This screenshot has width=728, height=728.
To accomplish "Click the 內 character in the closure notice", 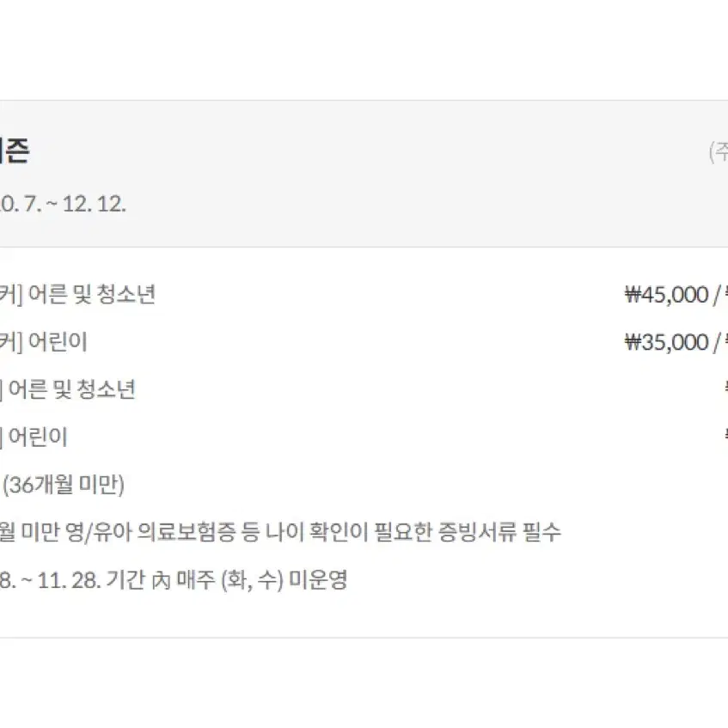I will pyautogui.click(x=161, y=581).
